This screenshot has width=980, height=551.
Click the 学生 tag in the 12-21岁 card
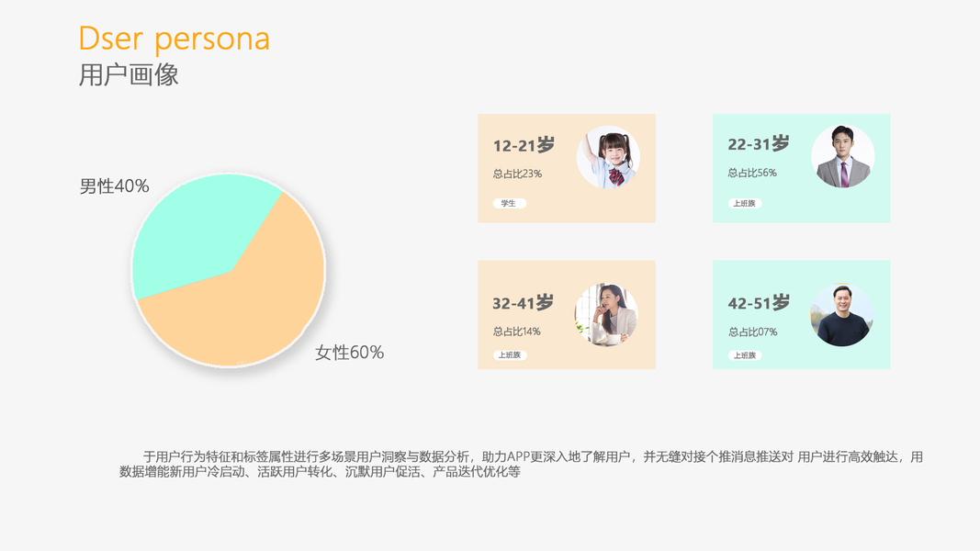point(509,204)
